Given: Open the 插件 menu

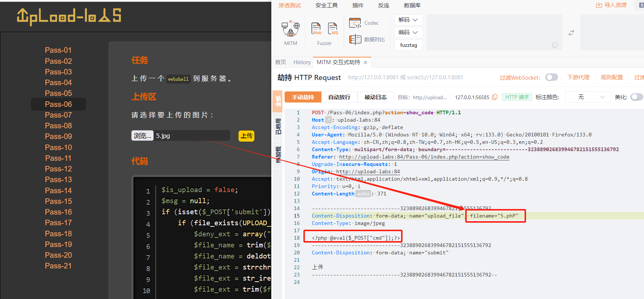Looking at the screenshot, I should click(x=358, y=5).
